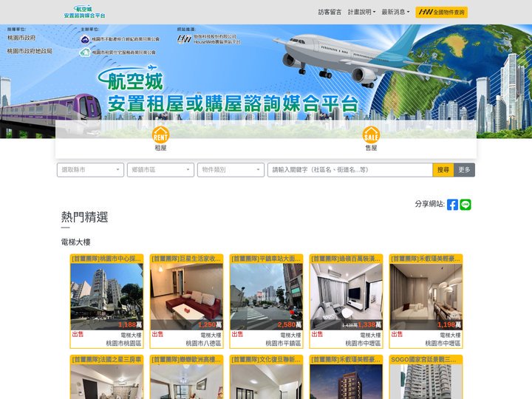
Task: Open the 2,580萬 平鎮區 street listing photo
Action: [266, 296]
